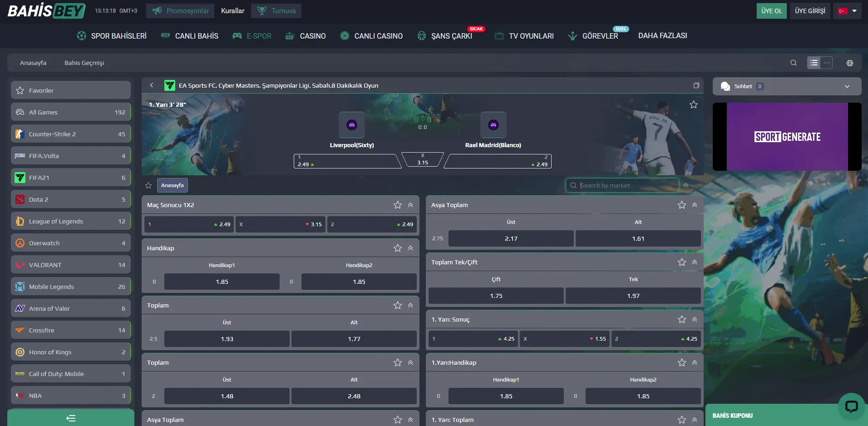Click the ÜYE GİRİŞİ button
This screenshot has width=868, height=426.
810,11
